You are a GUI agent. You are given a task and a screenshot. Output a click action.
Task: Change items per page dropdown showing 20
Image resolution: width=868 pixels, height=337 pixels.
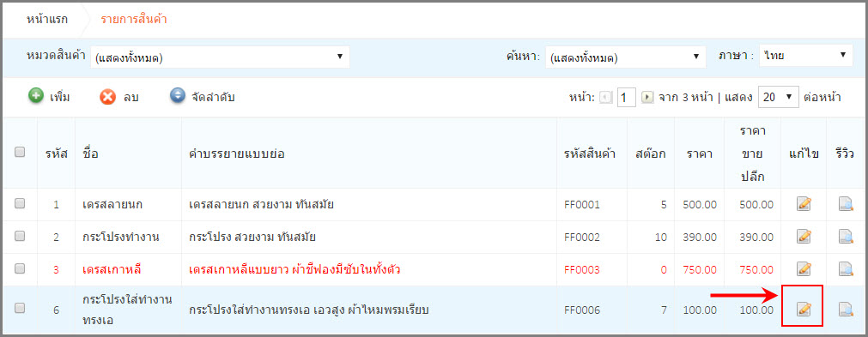click(x=779, y=97)
